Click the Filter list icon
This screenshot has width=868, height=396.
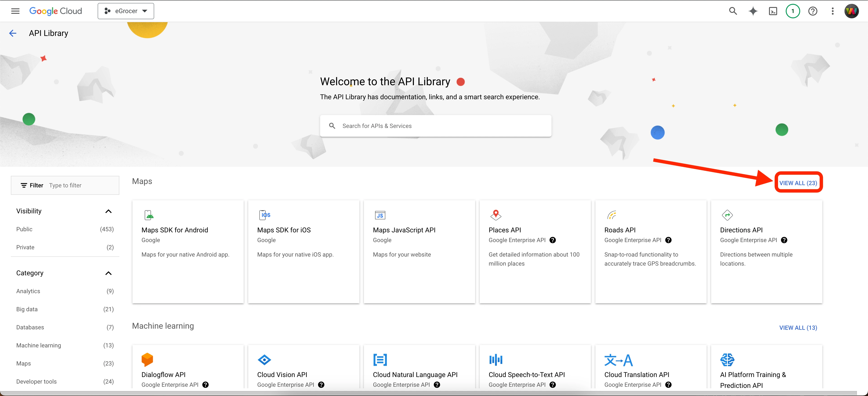coord(24,185)
